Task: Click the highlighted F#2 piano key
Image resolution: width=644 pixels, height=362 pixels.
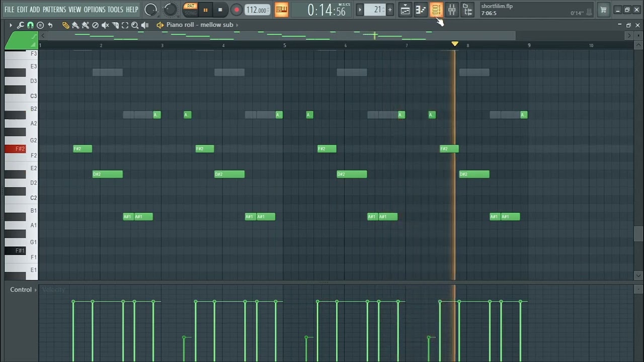Action: [15, 149]
